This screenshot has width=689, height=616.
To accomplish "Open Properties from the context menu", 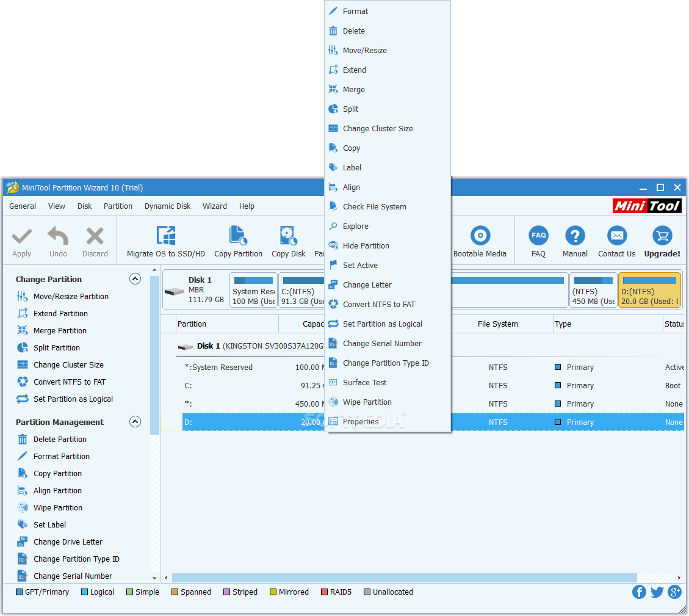I will coord(388,422).
